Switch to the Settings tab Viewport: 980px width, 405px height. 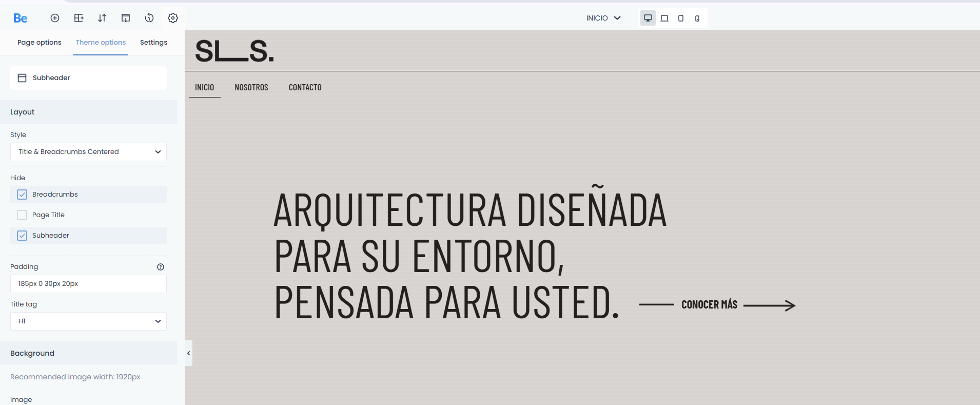[x=153, y=43]
